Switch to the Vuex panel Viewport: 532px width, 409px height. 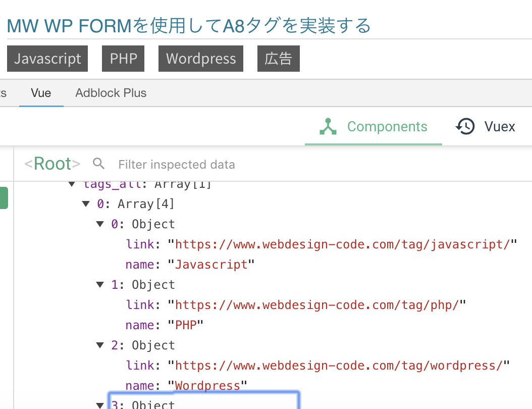[x=486, y=127]
